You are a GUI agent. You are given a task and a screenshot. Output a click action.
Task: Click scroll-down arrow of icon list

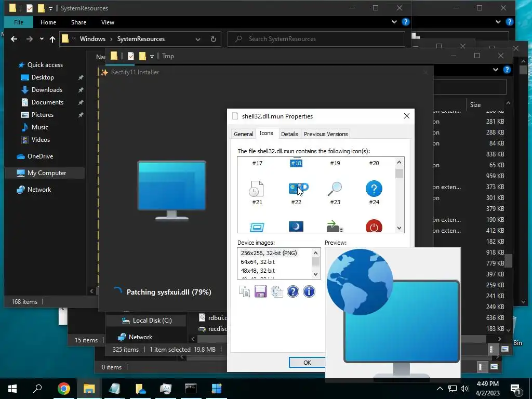399,228
